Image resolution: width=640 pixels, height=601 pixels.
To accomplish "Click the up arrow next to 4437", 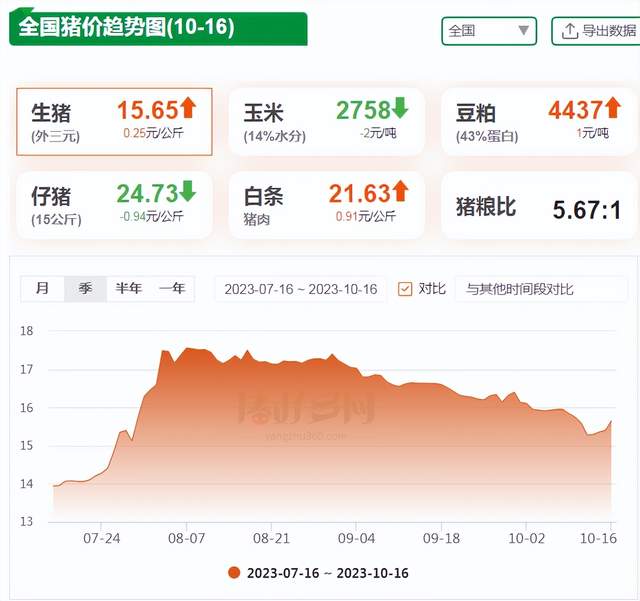I will [613, 107].
